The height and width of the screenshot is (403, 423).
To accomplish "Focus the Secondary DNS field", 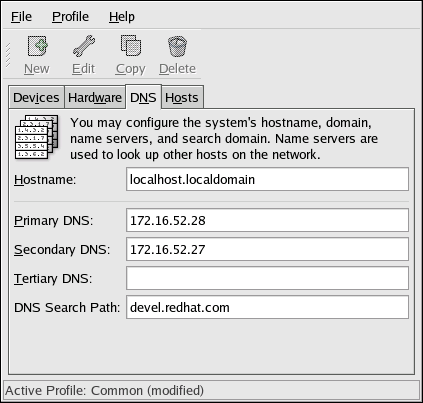I will point(267,249).
